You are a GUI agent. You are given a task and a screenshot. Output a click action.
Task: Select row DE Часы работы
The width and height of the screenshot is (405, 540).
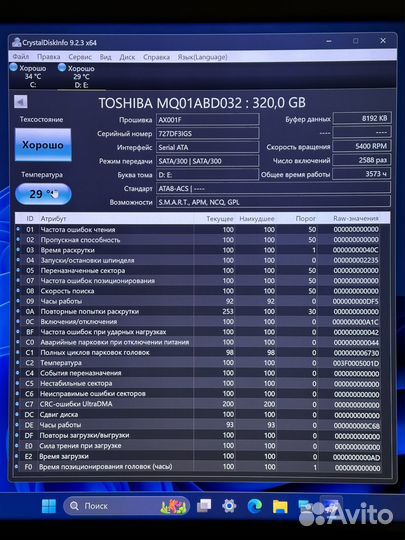[198, 425]
